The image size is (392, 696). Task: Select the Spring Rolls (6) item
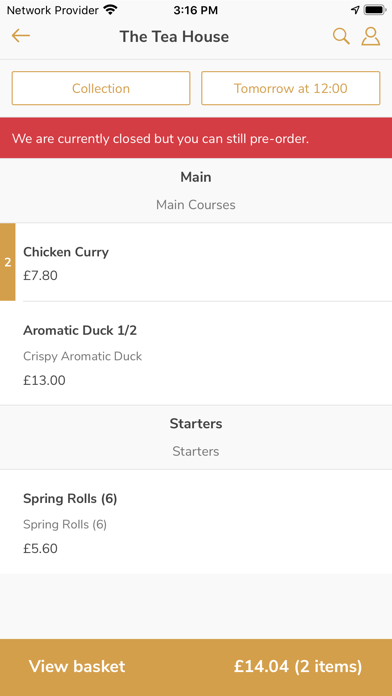[x=196, y=522]
